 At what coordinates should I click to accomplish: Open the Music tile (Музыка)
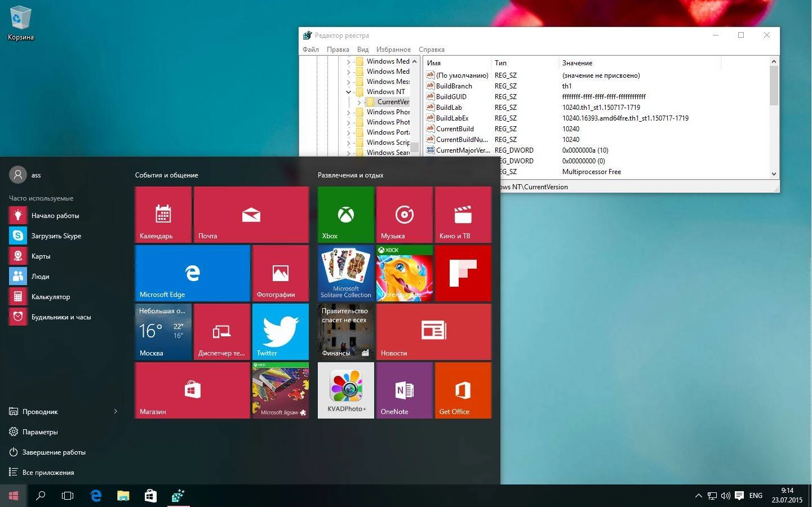tap(405, 215)
